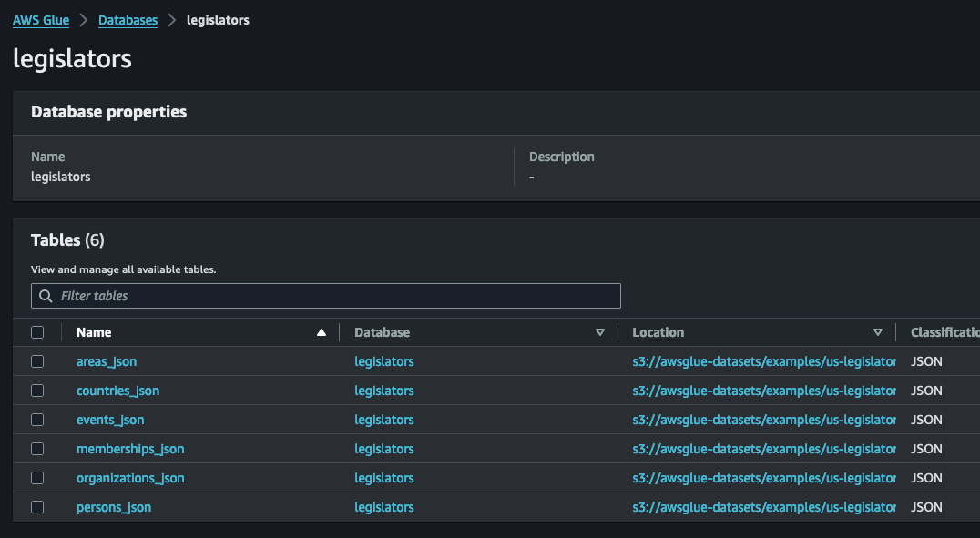Check the areas_json row checkbox
980x538 pixels.
click(37, 361)
